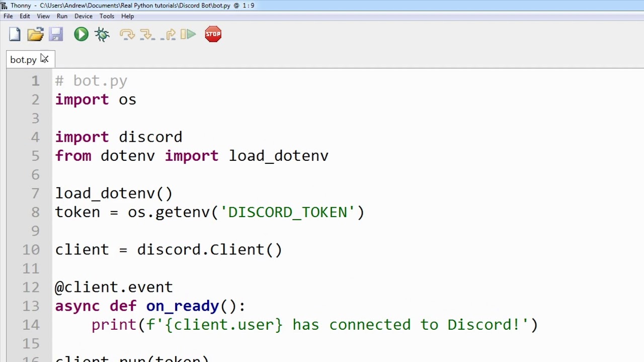Screen dimensions: 644x362
Task: Click 'os.getenv' on line 8
Action: (x=169, y=212)
